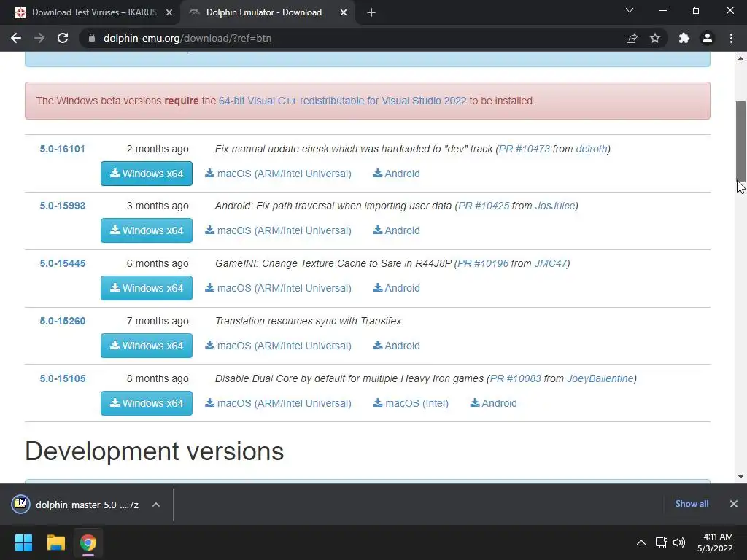Download macOS Universal build of 5.0-15445
747x560 pixels.
pos(278,288)
